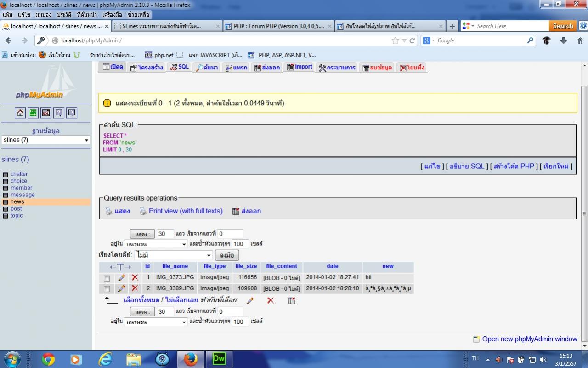Open Dreamweaver from the taskbar

click(x=219, y=359)
